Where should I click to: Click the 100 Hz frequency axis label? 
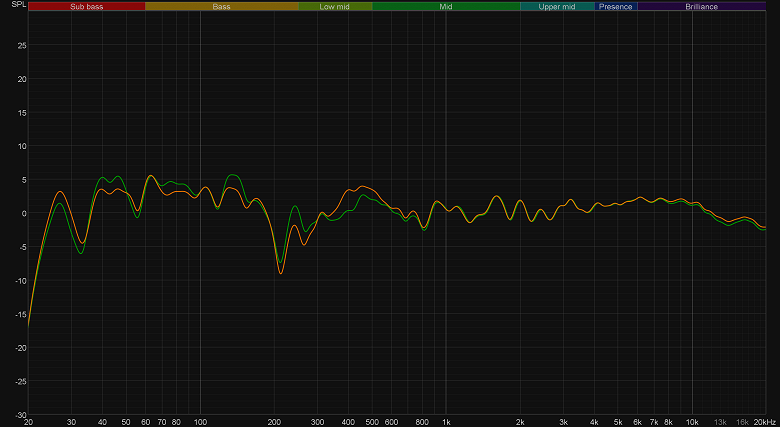pyautogui.click(x=200, y=422)
